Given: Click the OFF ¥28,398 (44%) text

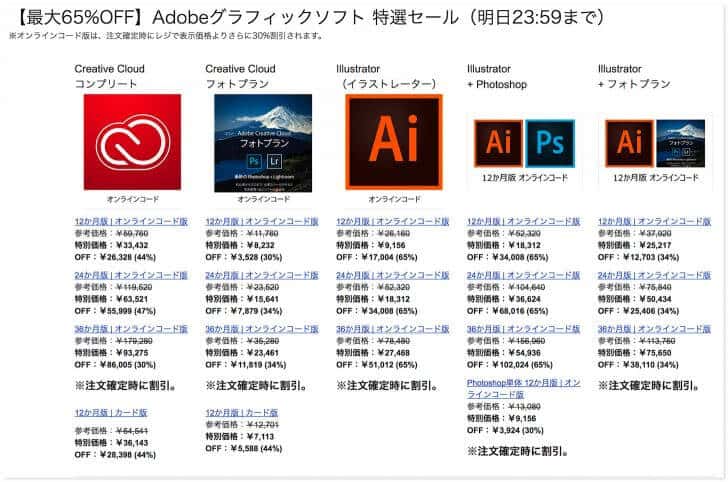Looking at the screenshot, I should point(115,455).
